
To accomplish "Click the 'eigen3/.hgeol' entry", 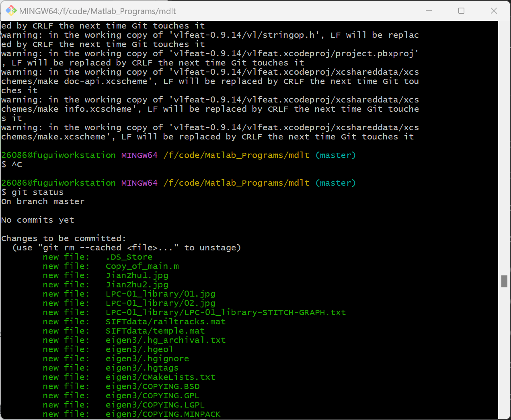I will point(140,349).
